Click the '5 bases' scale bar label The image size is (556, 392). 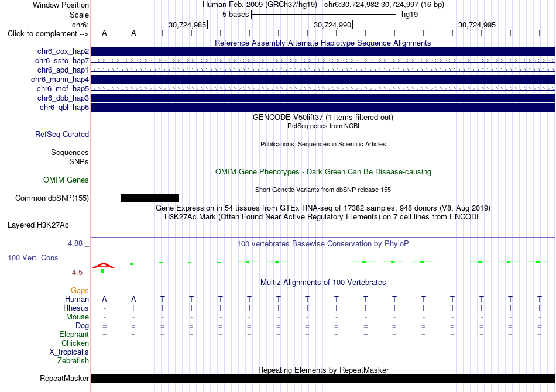click(x=235, y=15)
